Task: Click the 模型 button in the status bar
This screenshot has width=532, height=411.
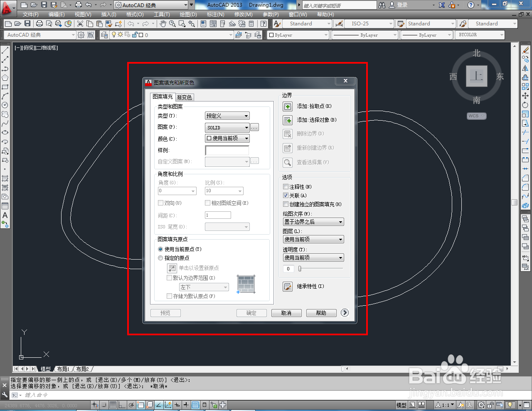Action: [x=401, y=404]
